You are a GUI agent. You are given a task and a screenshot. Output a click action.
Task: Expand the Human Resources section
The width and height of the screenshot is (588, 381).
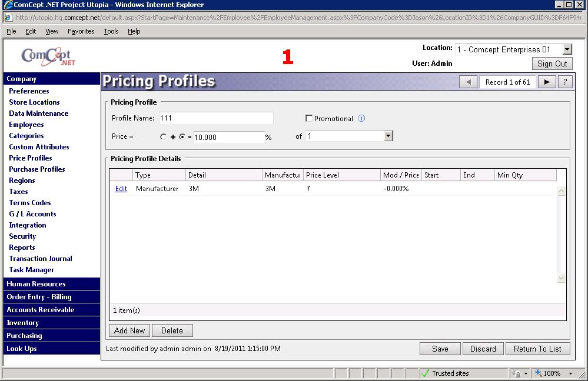pyautogui.click(x=36, y=284)
